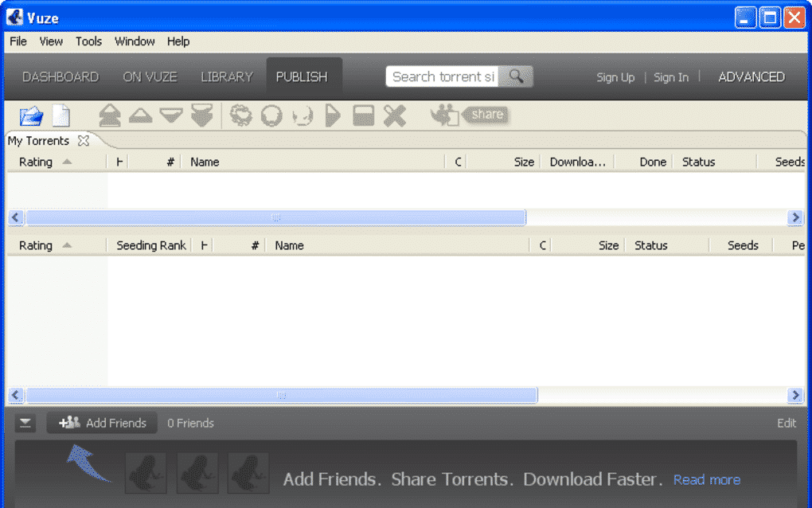Image resolution: width=812 pixels, height=508 pixels.
Task: Click the start/play torrent icon
Action: point(333,116)
